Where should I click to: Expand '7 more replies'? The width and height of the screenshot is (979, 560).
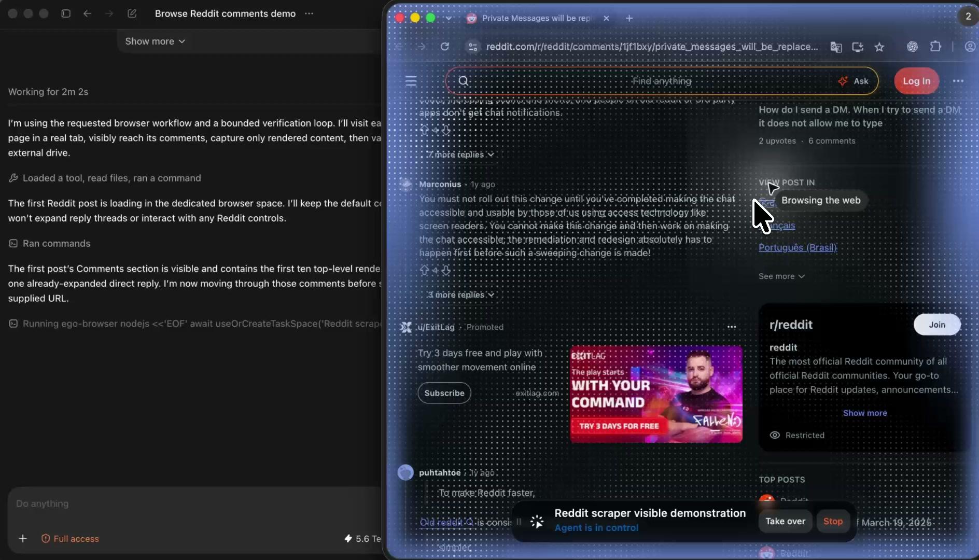pos(460,155)
